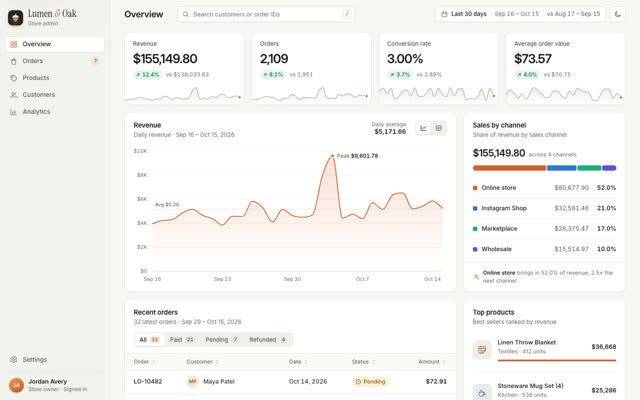Click the Conversion rate 3.00% value
Viewport: 640px width, 400px height.
405,59
